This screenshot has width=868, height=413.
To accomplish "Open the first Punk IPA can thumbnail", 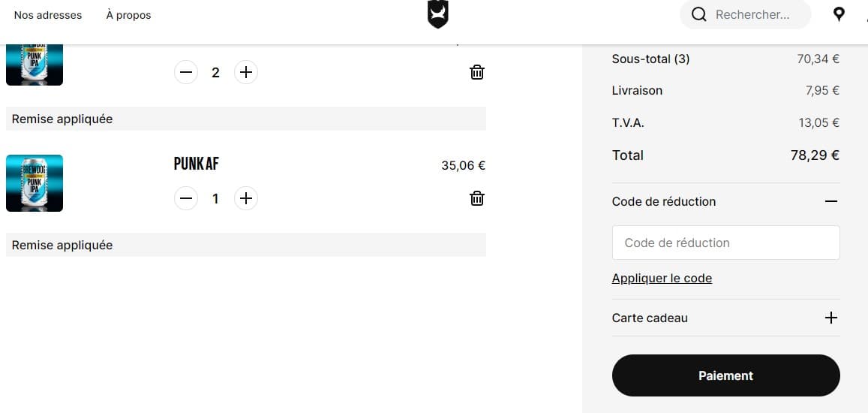I will (x=35, y=65).
